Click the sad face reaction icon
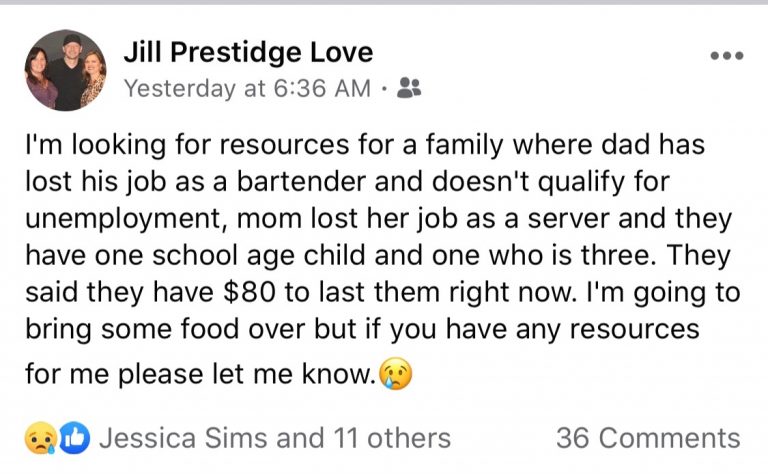Screen dimensions: 768x474 [x=39, y=438]
